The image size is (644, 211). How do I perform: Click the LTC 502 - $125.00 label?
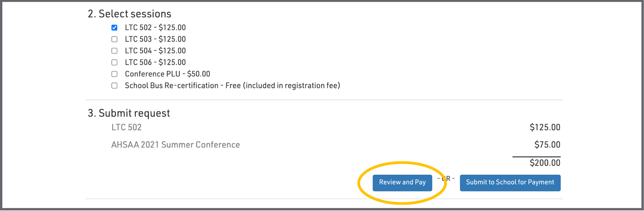(x=155, y=28)
